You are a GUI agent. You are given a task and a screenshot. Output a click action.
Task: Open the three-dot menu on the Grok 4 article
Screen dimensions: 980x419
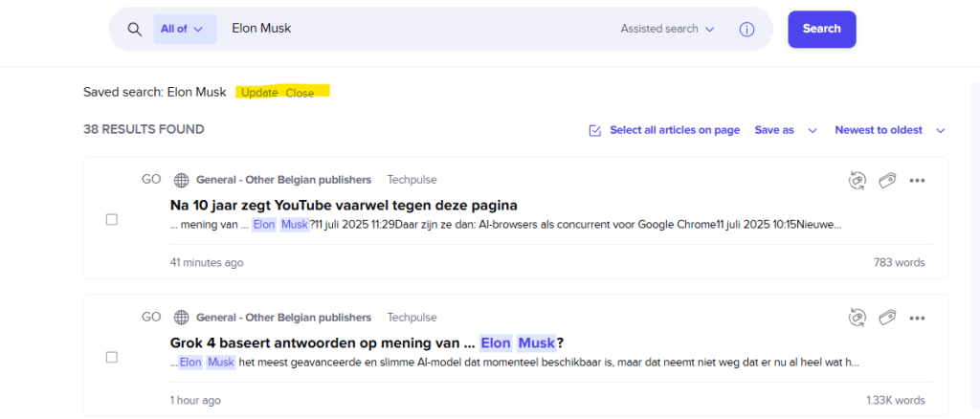click(918, 317)
